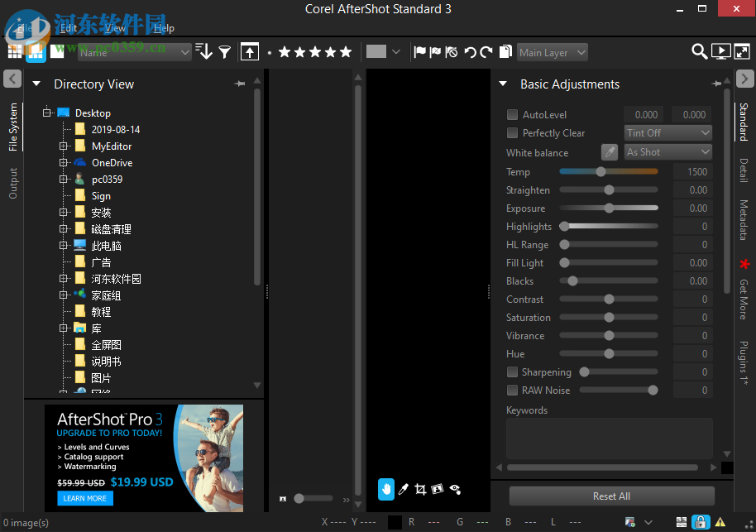Open the View menu
This screenshot has width=756, height=532.
[x=115, y=27]
